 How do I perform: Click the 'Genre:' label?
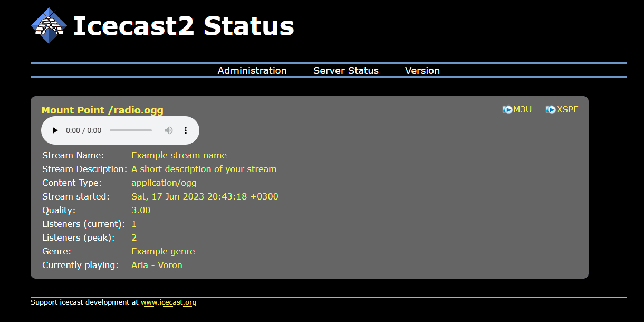pyautogui.click(x=56, y=251)
